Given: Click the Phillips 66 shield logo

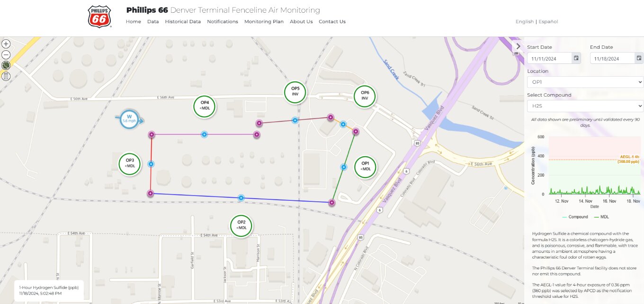Looking at the screenshot, I should click(x=99, y=17).
